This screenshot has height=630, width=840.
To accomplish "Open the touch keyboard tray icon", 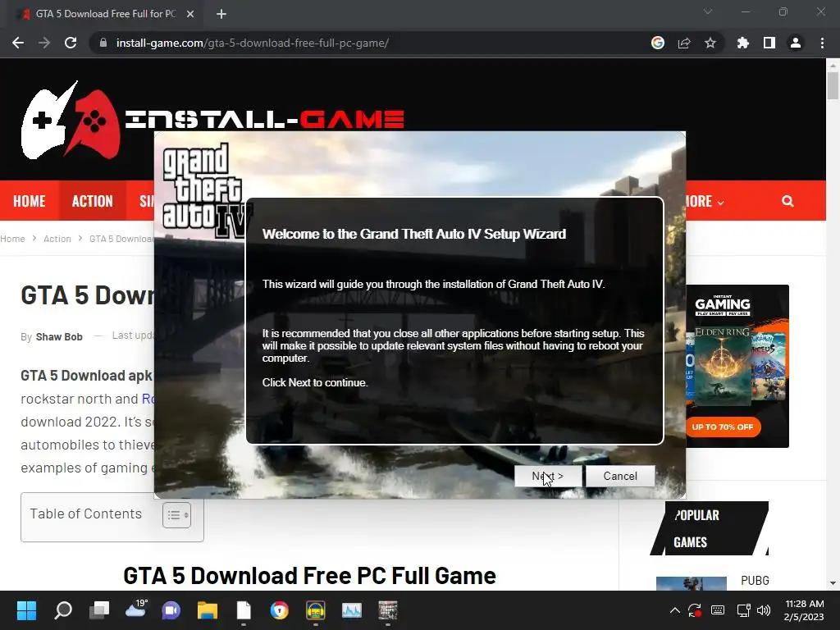I will [718, 610].
